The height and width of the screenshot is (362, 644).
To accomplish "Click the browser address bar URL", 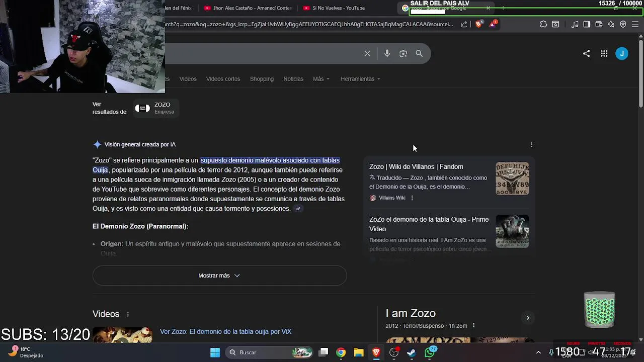I will click(x=309, y=24).
